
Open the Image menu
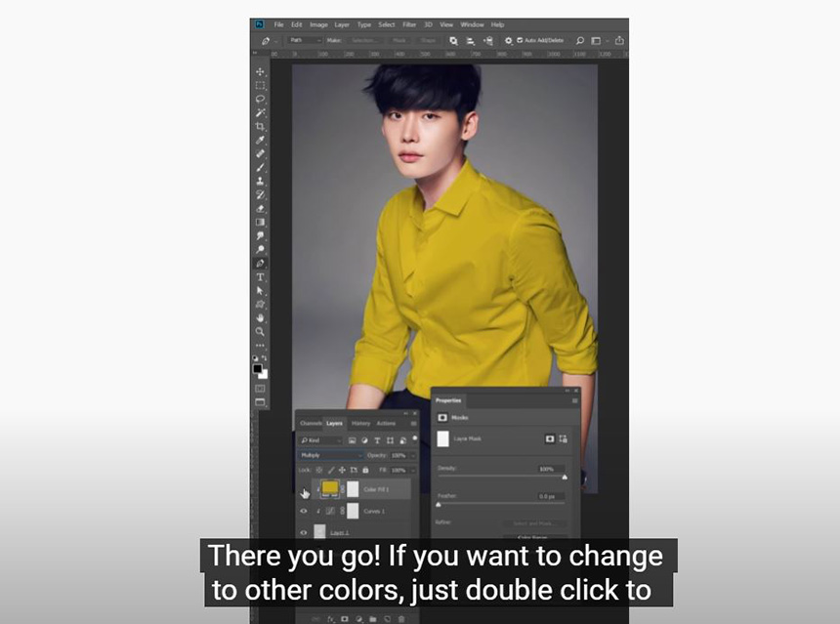coord(318,24)
